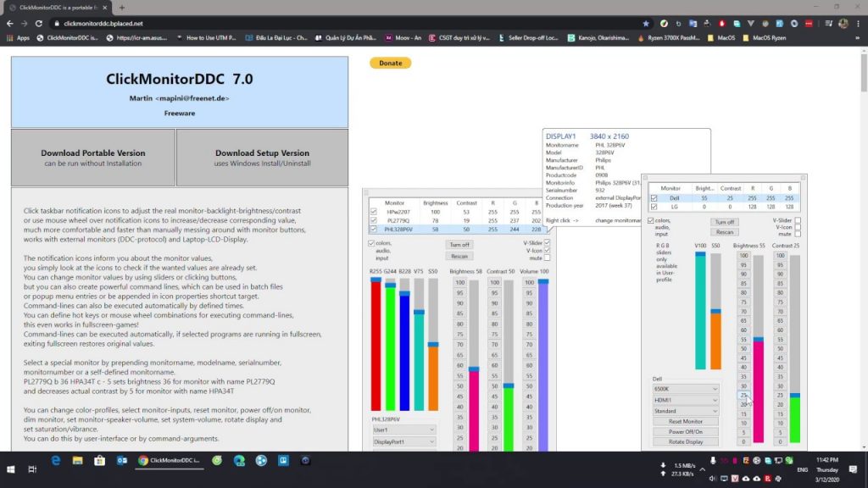The width and height of the screenshot is (868, 488).
Task: Open a new browser tab
Action: click(122, 8)
